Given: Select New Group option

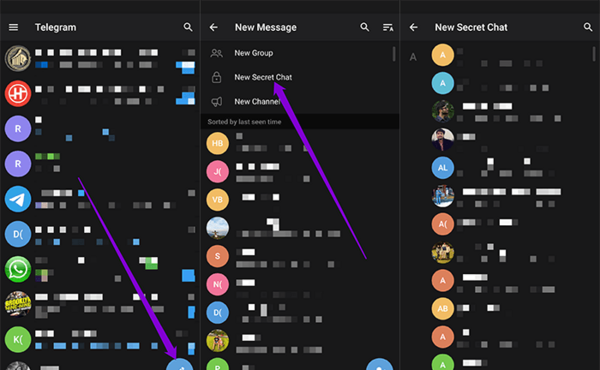Looking at the screenshot, I should (x=300, y=53).
